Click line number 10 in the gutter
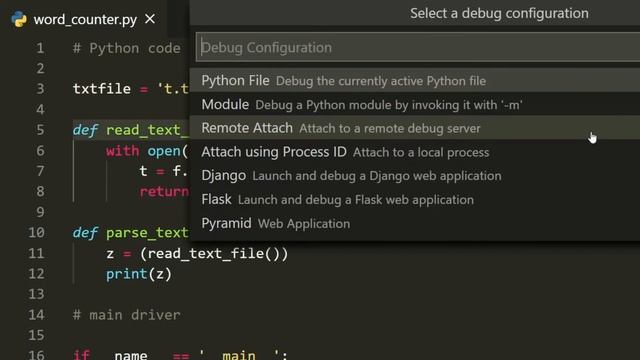 tap(36, 232)
